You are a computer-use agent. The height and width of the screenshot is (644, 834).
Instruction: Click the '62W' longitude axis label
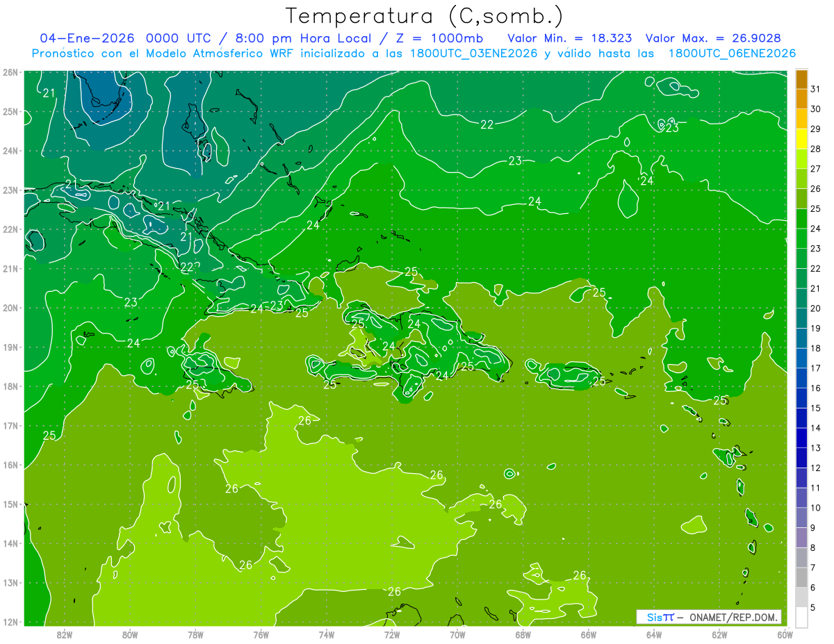coord(720,634)
